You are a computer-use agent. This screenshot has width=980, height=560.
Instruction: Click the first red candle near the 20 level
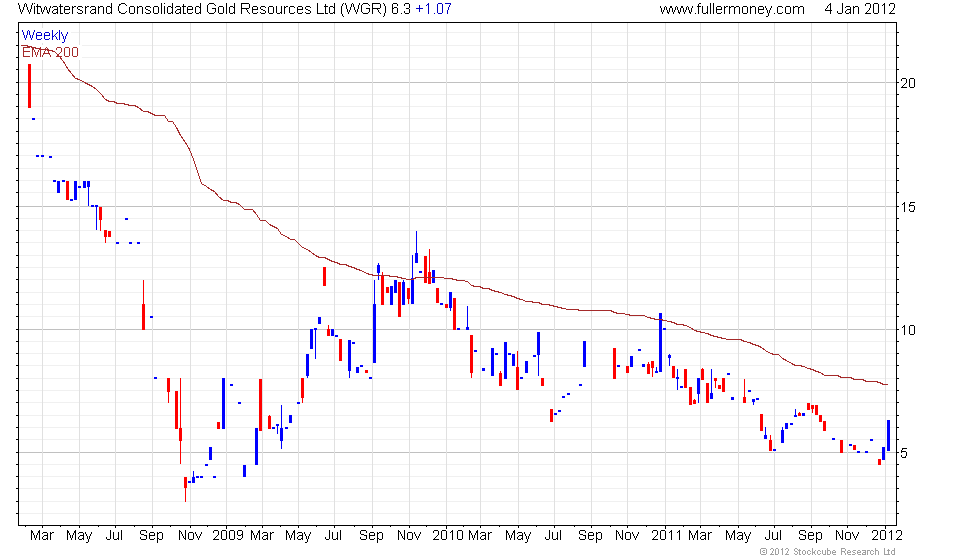[29, 86]
